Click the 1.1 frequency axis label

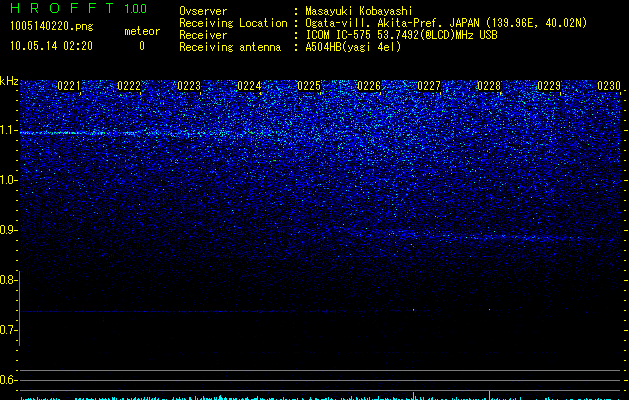[9, 130]
